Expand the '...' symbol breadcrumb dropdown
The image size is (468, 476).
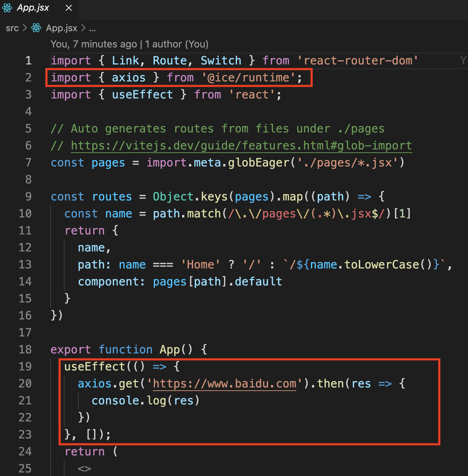(92, 29)
